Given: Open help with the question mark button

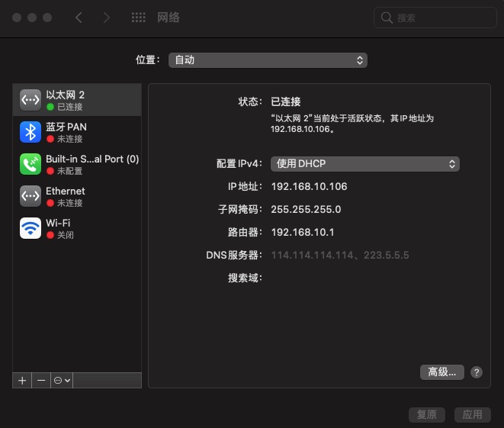Looking at the screenshot, I should tap(477, 372).
